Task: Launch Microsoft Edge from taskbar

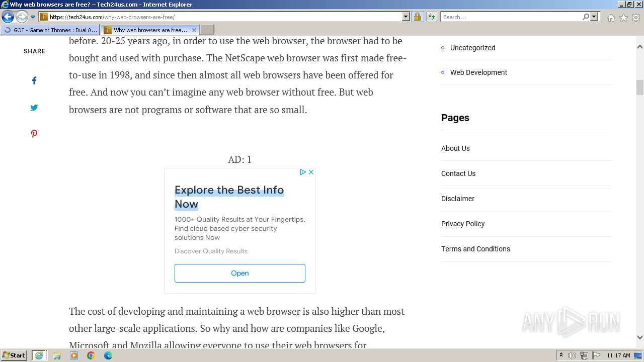Action: pos(108,355)
